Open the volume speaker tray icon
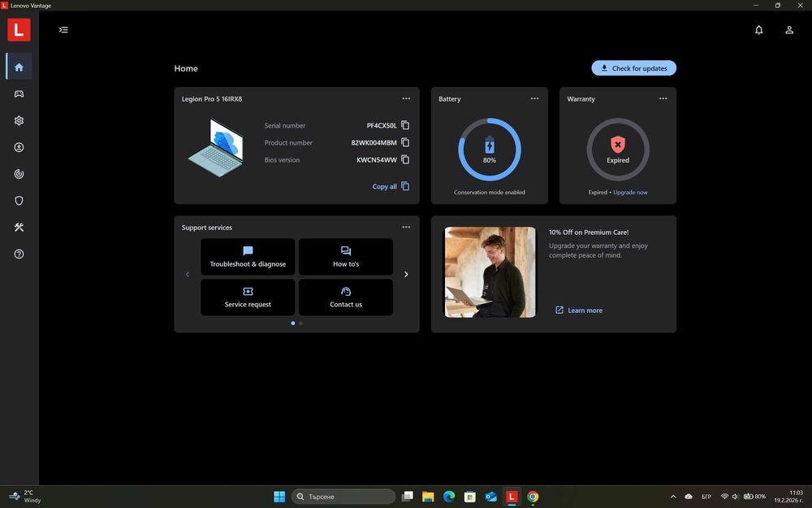This screenshot has width=812, height=508. [736, 497]
